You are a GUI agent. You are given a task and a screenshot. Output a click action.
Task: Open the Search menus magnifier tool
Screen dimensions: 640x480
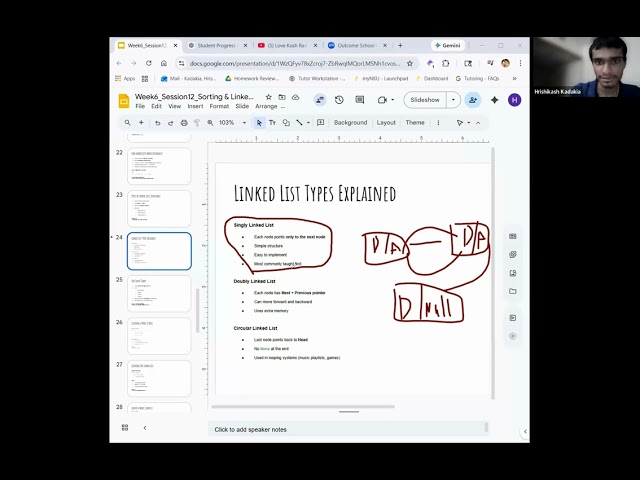[x=127, y=122]
